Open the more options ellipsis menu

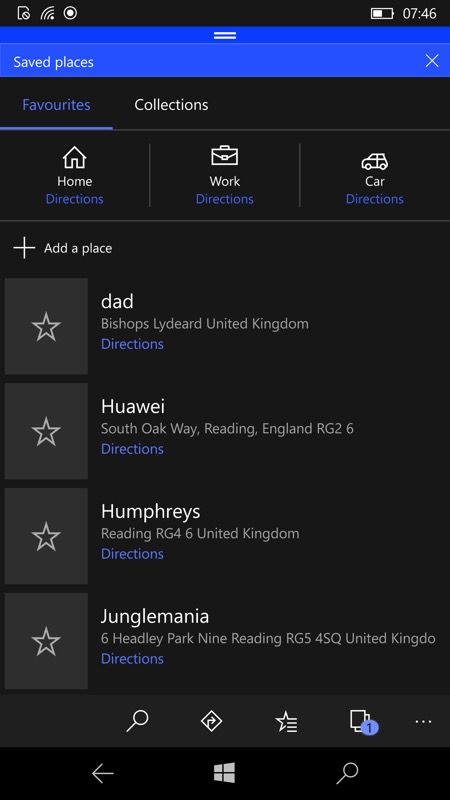pos(423,721)
